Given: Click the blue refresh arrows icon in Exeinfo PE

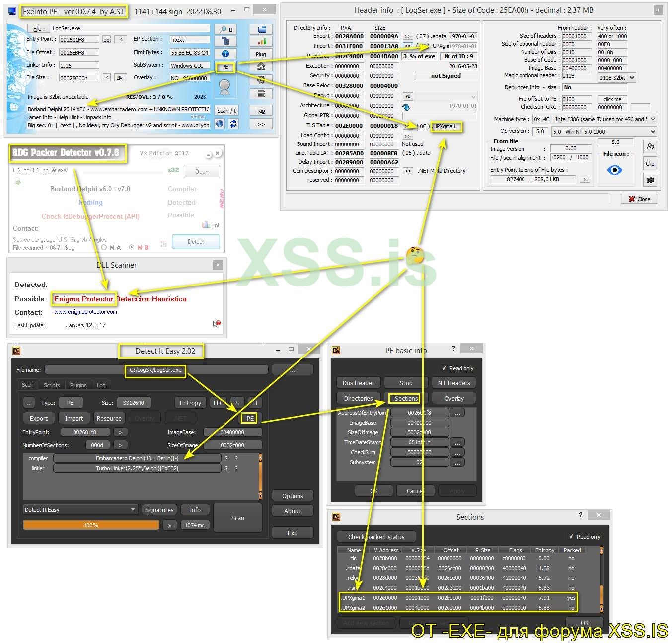Looking at the screenshot, I should [x=232, y=124].
